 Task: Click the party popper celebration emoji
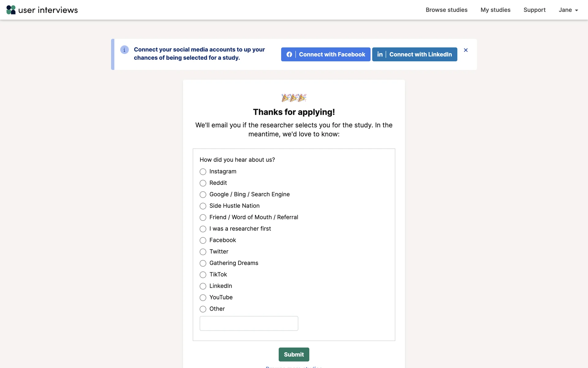(x=294, y=98)
